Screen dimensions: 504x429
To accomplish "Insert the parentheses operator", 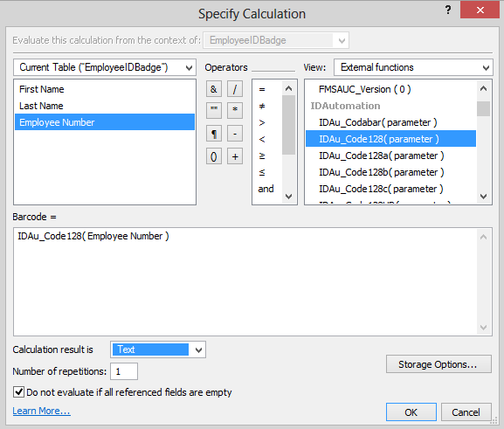I will click(x=214, y=156).
